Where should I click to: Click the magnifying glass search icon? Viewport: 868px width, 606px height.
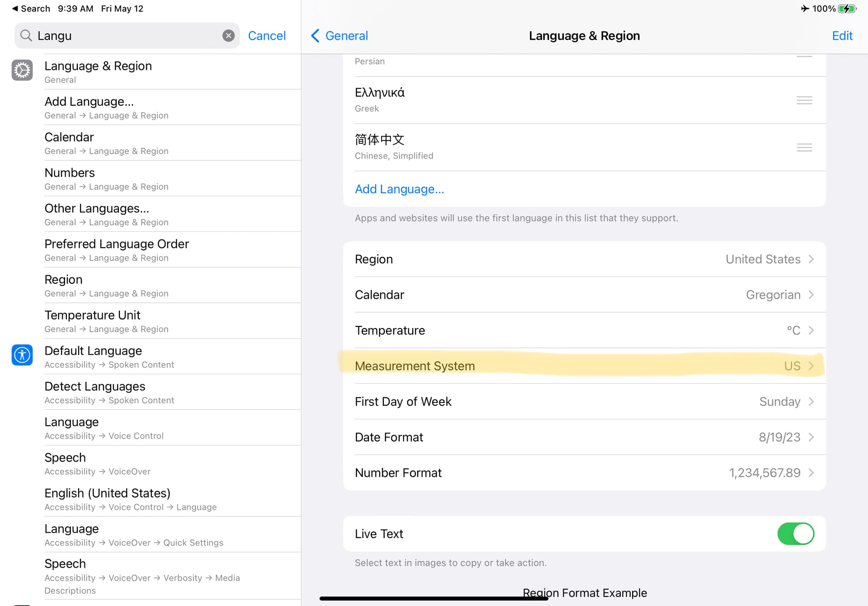[x=26, y=36]
